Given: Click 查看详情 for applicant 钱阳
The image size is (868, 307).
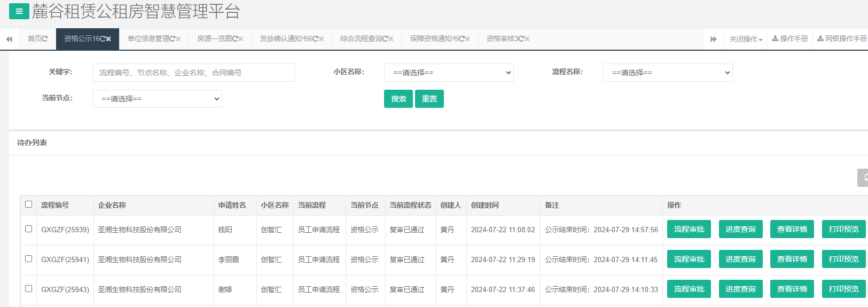Looking at the screenshot, I should pos(792,229).
